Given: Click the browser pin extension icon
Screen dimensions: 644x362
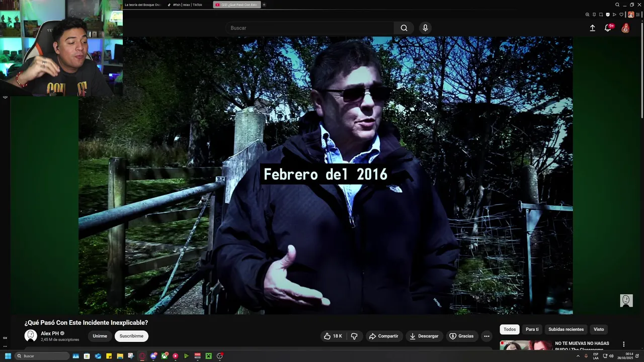Looking at the screenshot, I should click(594, 15).
